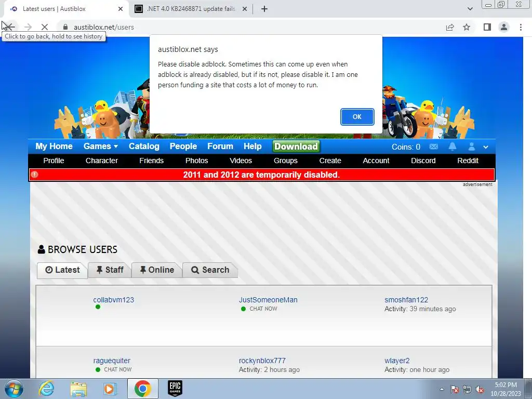Open Account in the black submenu

pyautogui.click(x=376, y=161)
